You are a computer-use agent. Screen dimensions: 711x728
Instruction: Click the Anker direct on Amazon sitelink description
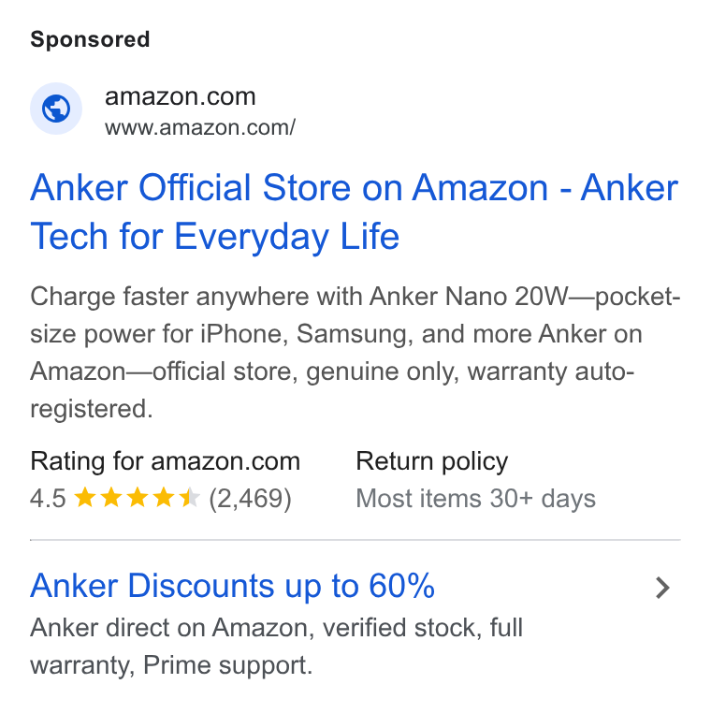point(277,647)
